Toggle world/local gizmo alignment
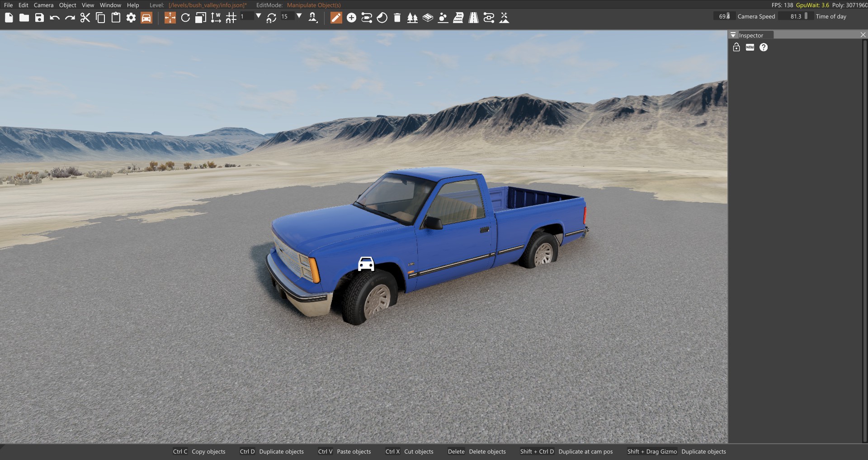Screen dimensions: 868x460 216,18
